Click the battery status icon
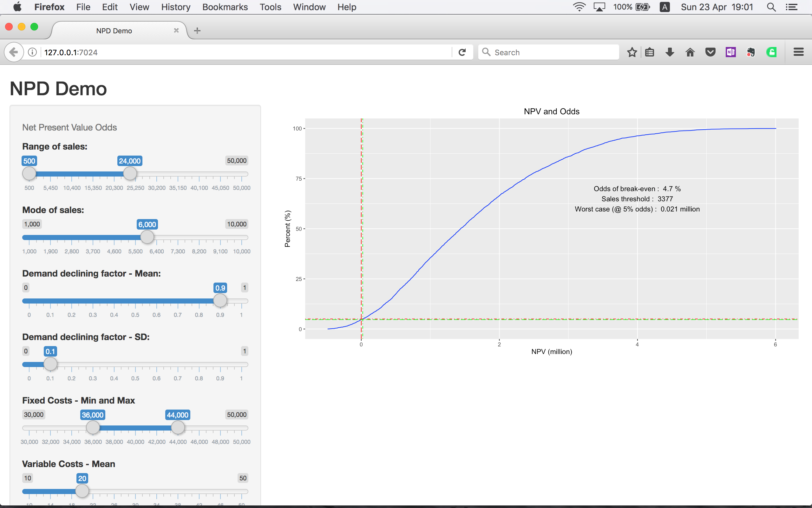This screenshot has width=812, height=508. click(643, 7)
